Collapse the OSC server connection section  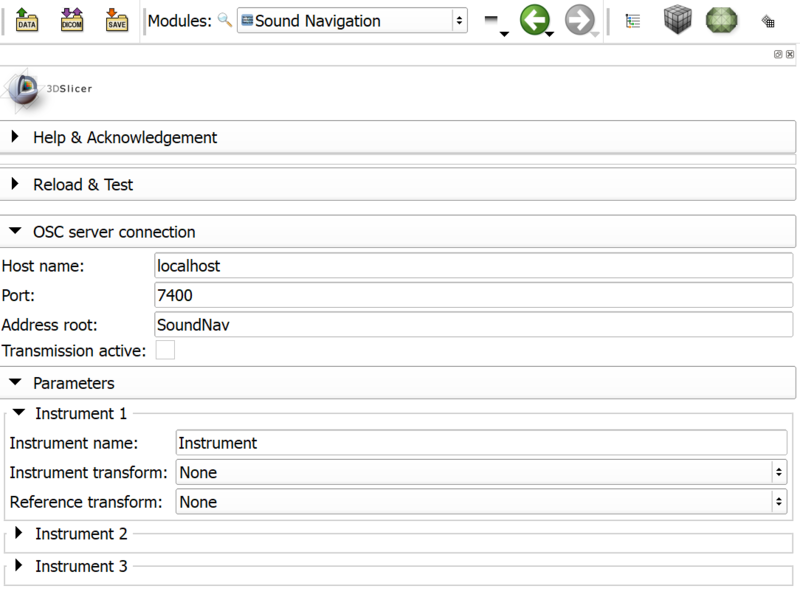(x=114, y=231)
